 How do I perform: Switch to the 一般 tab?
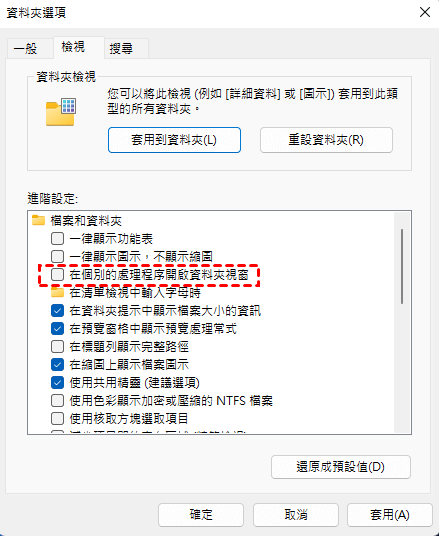pos(26,49)
